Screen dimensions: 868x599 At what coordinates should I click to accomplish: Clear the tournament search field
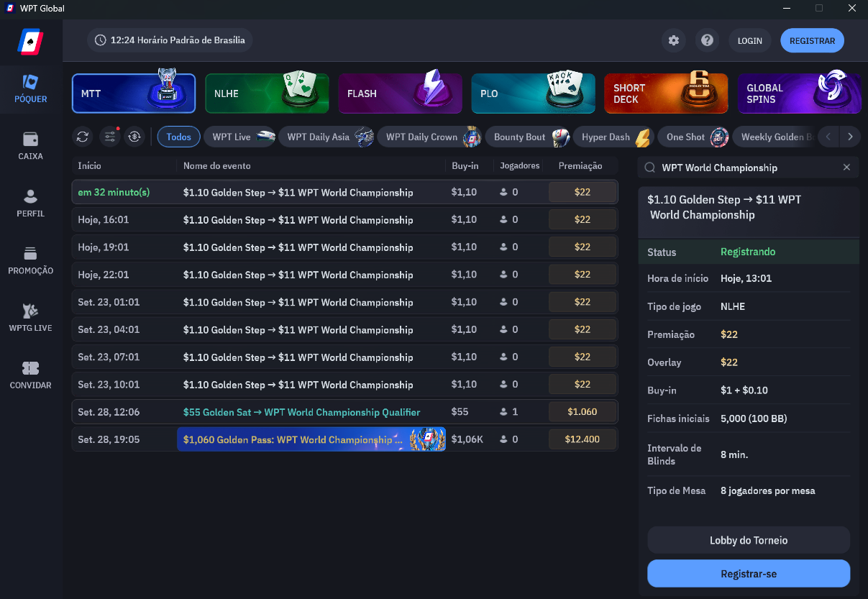click(846, 168)
